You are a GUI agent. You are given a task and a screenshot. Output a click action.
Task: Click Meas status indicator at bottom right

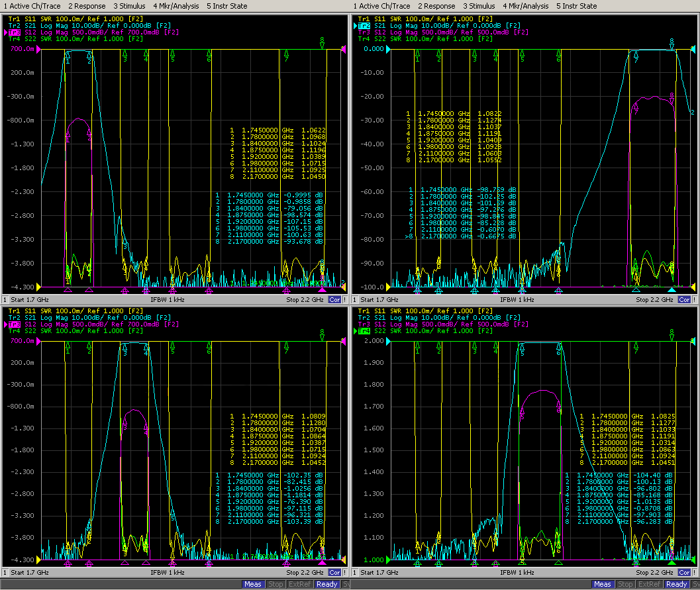coord(602,584)
